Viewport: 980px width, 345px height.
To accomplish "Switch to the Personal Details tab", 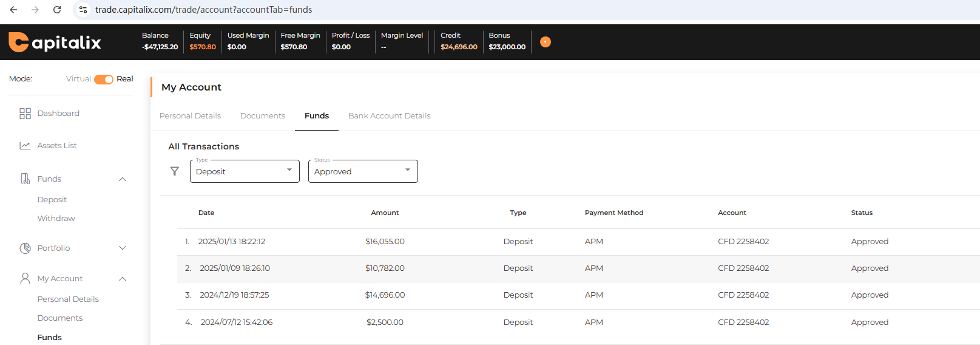I will tap(190, 116).
